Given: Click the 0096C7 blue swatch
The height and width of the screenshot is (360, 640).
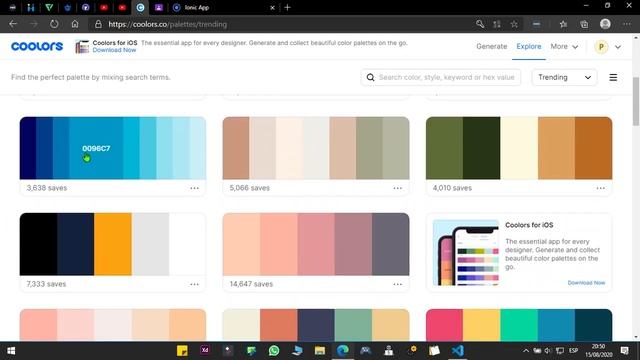Looking at the screenshot, I should pyautogui.click(x=96, y=148).
